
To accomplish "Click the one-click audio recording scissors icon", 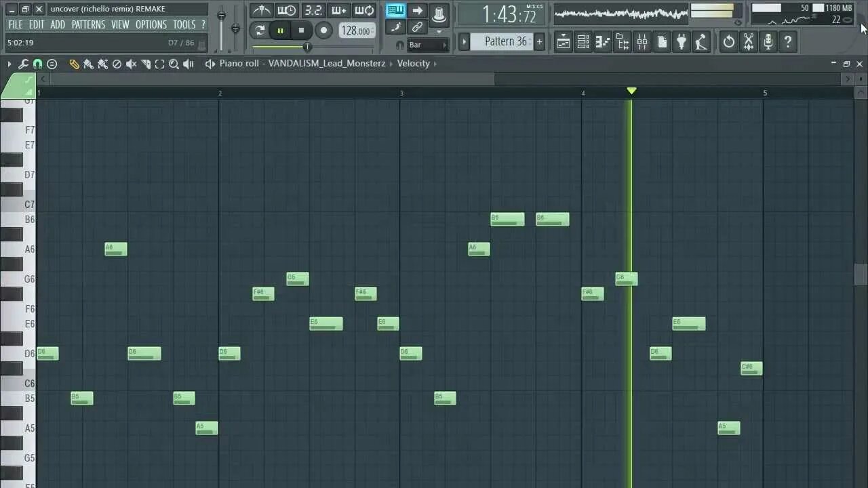I will pos(748,42).
